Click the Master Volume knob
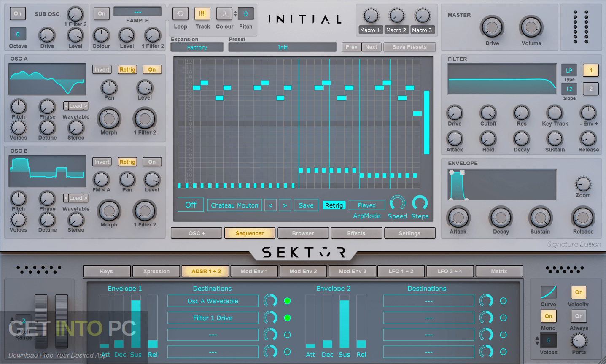The image size is (606, 364). point(531,27)
